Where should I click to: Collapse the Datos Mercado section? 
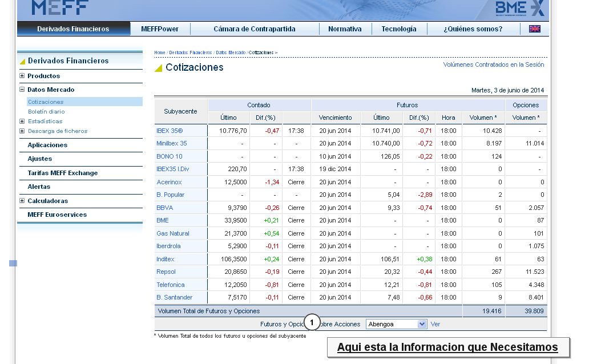tap(22, 90)
